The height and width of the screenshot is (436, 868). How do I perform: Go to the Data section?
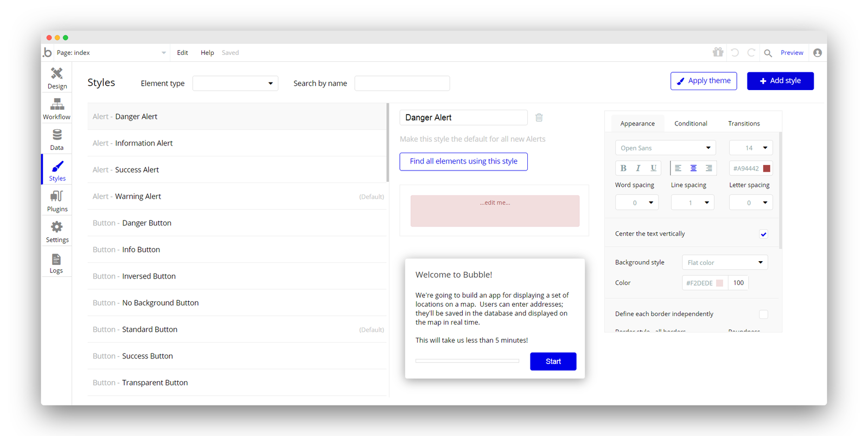pyautogui.click(x=57, y=140)
